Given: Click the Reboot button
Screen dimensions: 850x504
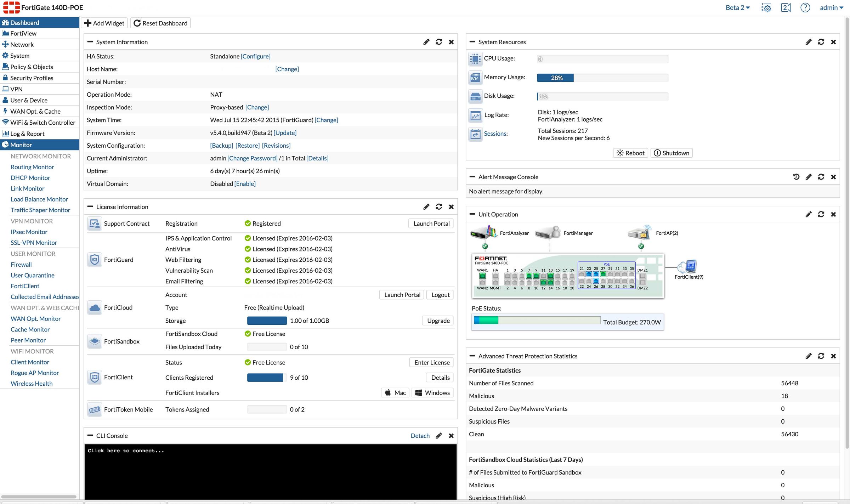Looking at the screenshot, I should point(630,153).
